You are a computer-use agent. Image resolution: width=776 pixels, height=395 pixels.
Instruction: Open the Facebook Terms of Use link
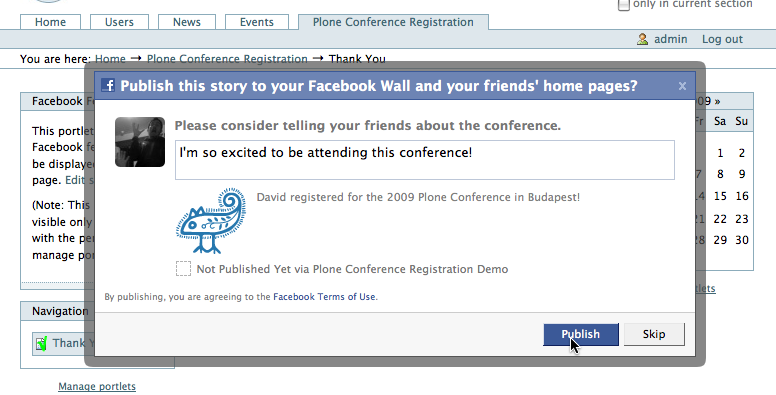click(x=324, y=297)
